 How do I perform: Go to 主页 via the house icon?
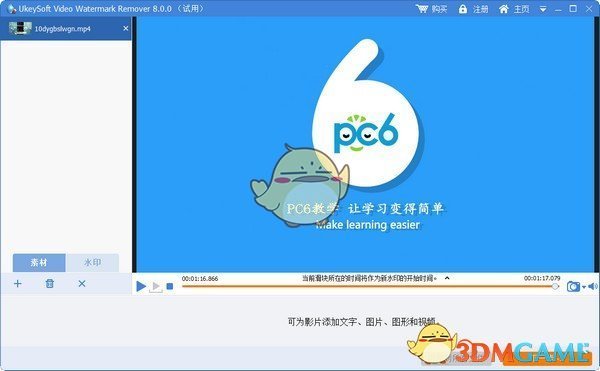tap(514, 9)
